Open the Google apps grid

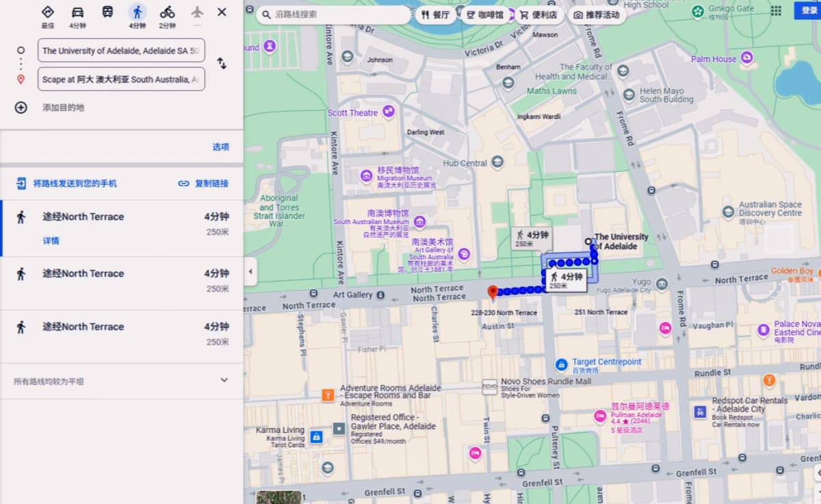click(776, 11)
